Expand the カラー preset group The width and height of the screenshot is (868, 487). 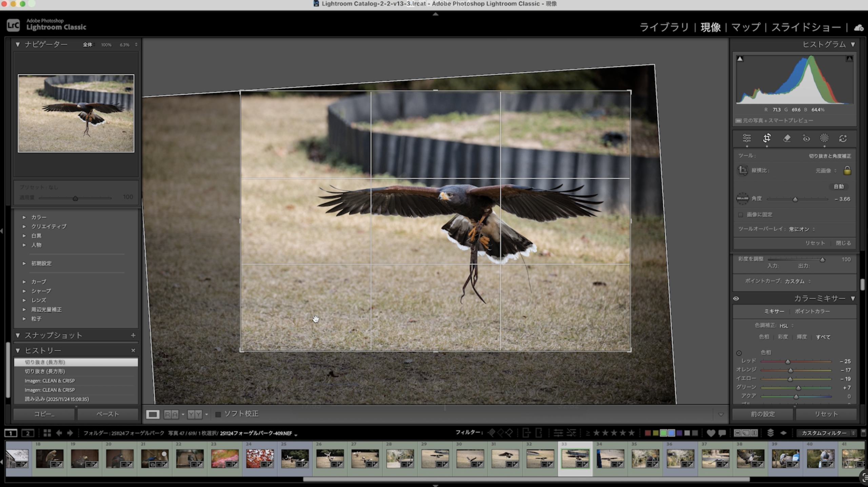pos(24,217)
